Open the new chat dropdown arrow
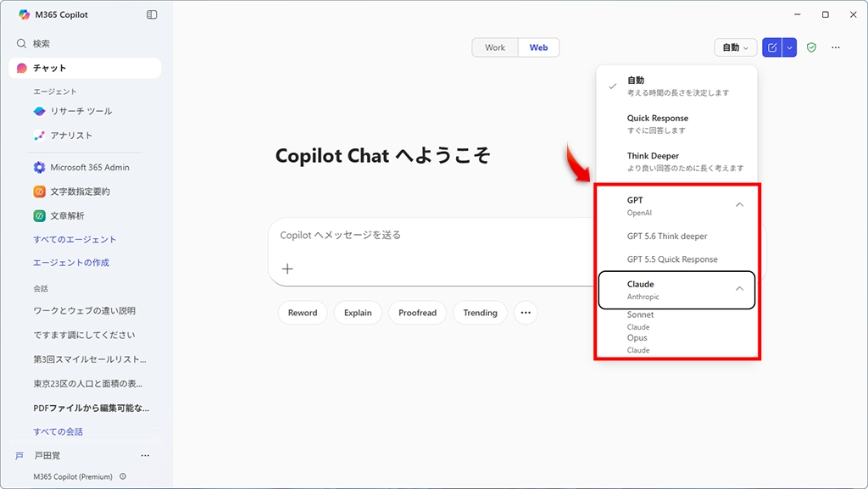Screen dimensions: 868x489 pos(789,47)
